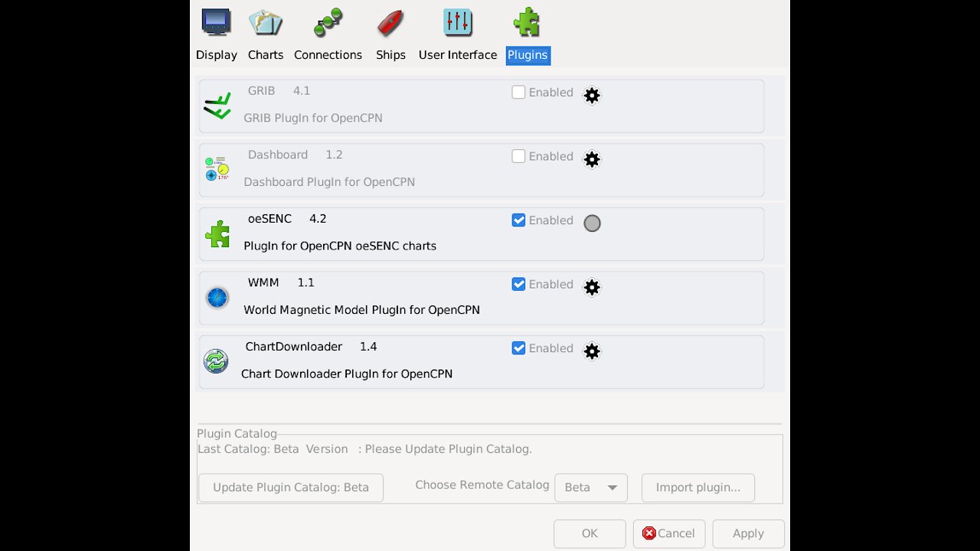
Task: Switch to the Display tab label
Action: point(217,55)
